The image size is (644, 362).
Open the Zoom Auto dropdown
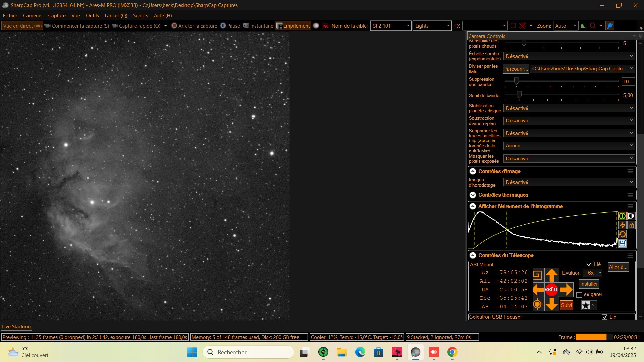(x=566, y=26)
